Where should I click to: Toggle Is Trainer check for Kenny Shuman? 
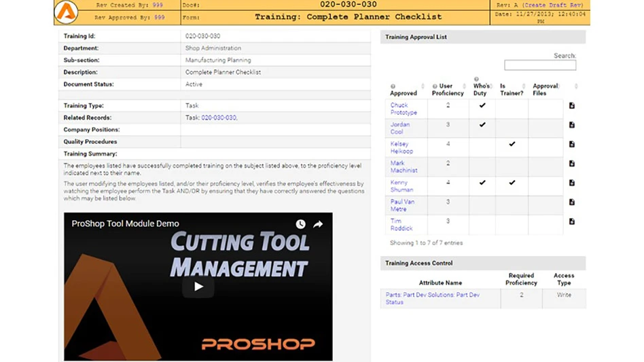pyautogui.click(x=512, y=182)
